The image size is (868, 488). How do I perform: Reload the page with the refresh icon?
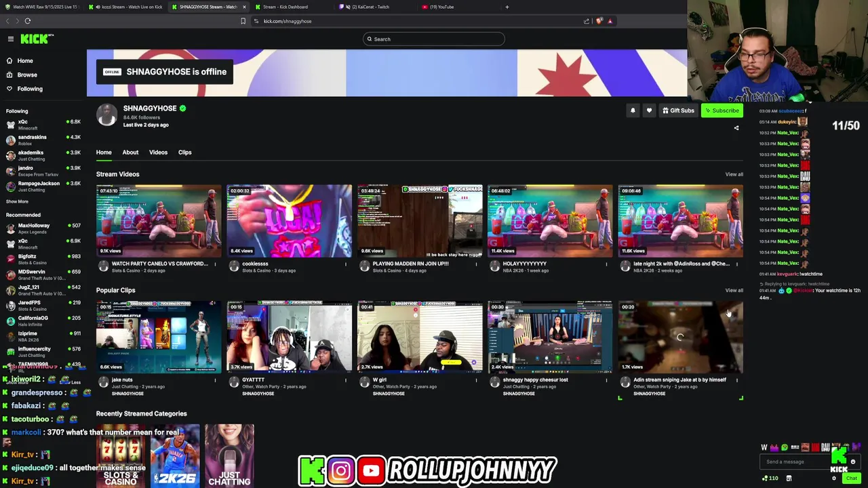tap(28, 21)
